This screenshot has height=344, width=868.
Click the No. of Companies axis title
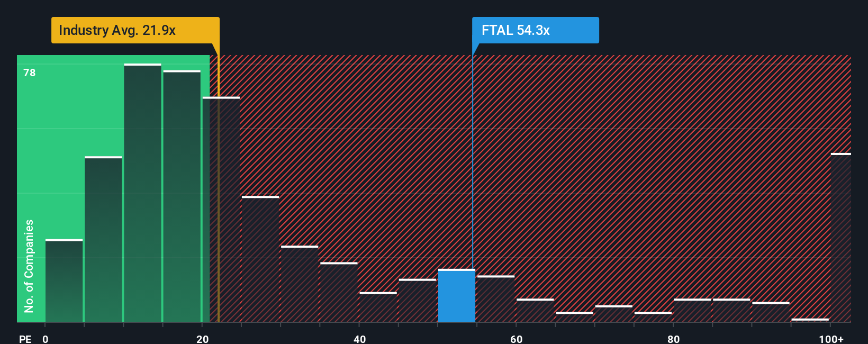coord(29,266)
